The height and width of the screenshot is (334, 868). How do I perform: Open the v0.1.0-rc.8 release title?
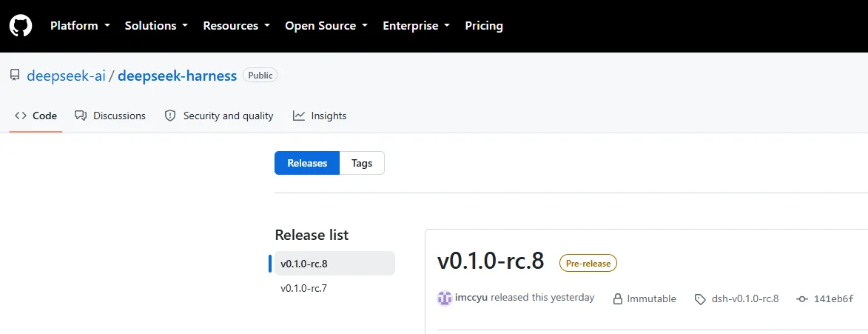coord(491,261)
